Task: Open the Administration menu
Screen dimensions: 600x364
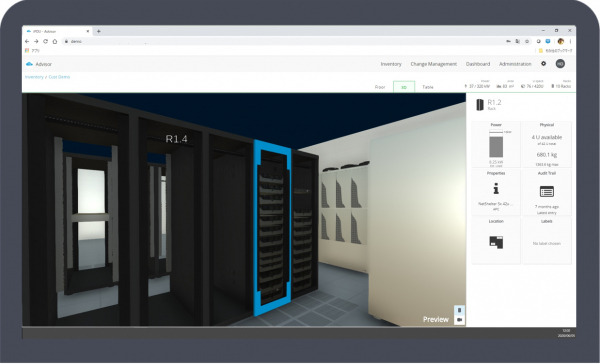Action: (515, 64)
